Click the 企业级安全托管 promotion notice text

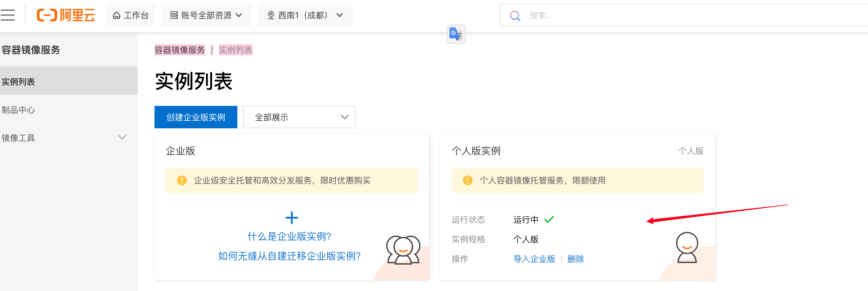click(282, 180)
